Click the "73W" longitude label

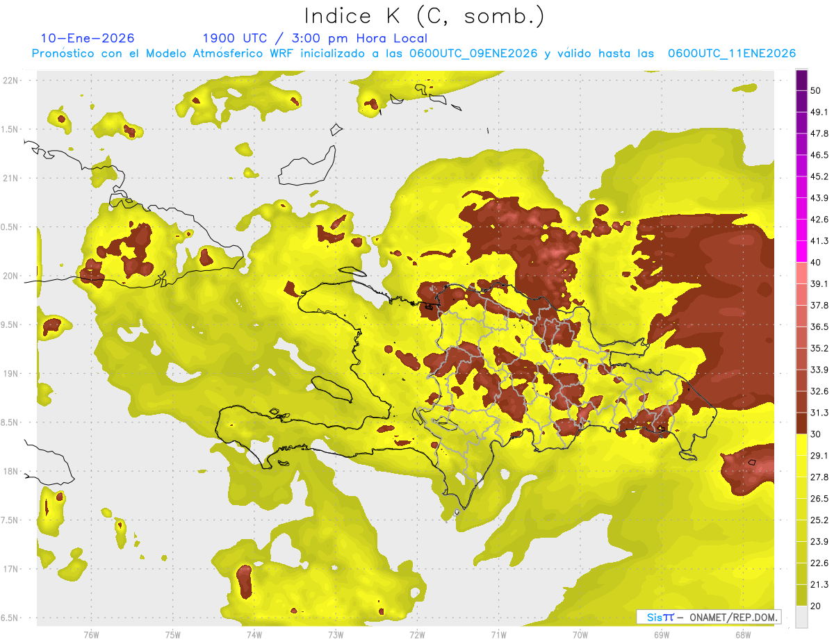click(x=336, y=635)
